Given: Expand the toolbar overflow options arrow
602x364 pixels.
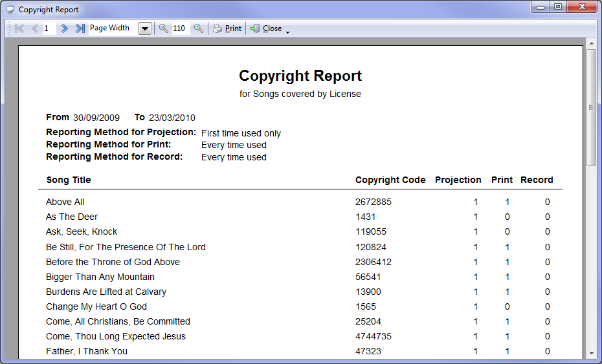Looking at the screenshot, I should 287,32.
